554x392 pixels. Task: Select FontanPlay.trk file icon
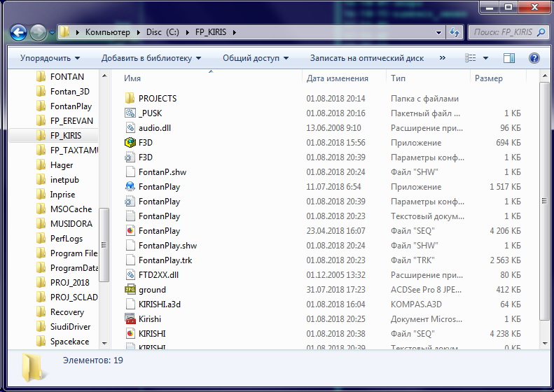point(130,260)
